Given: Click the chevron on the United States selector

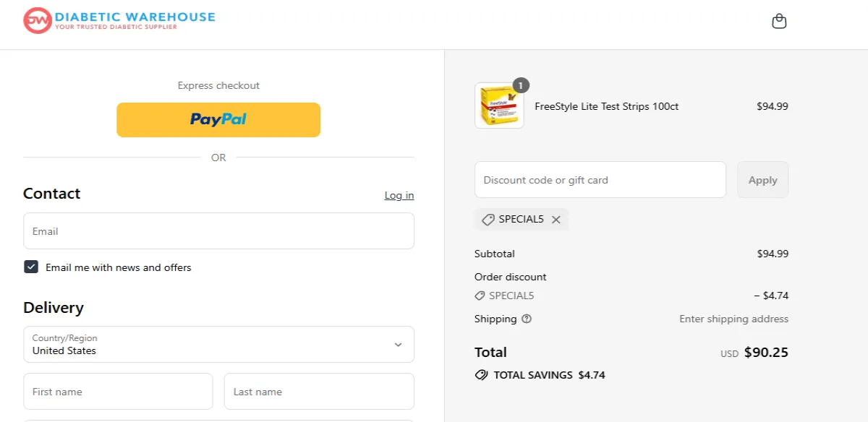Looking at the screenshot, I should click(x=397, y=345).
